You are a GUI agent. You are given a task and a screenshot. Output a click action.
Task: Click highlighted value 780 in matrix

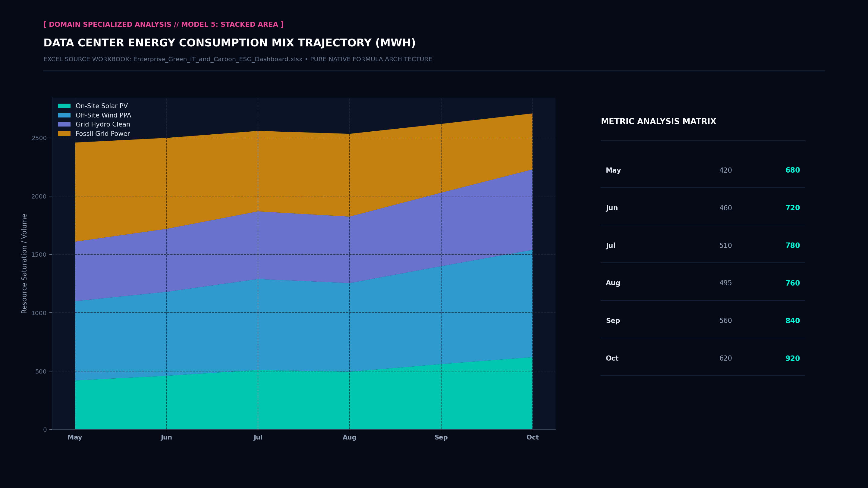(793, 246)
